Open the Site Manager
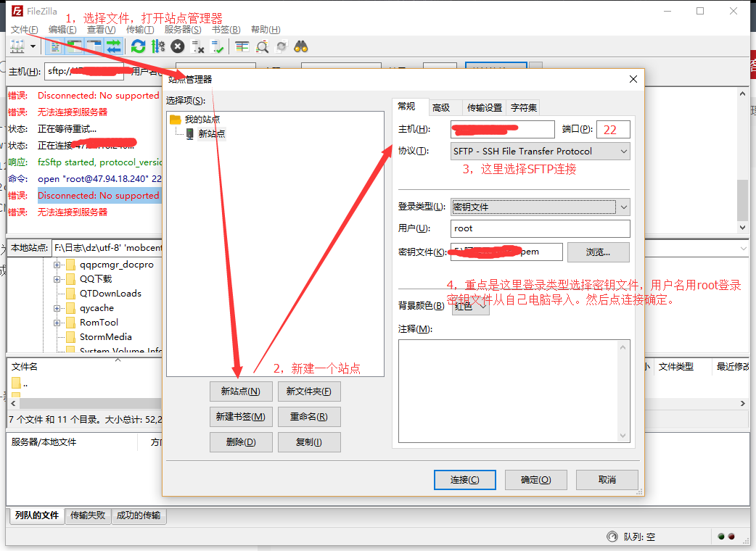 pyautogui.click(x=17, y=46)
